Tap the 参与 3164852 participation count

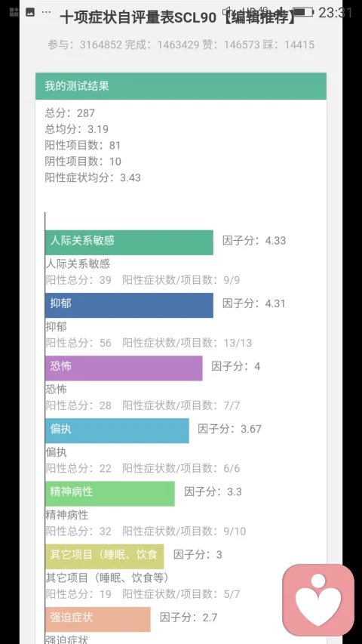(x=85, y=45)
